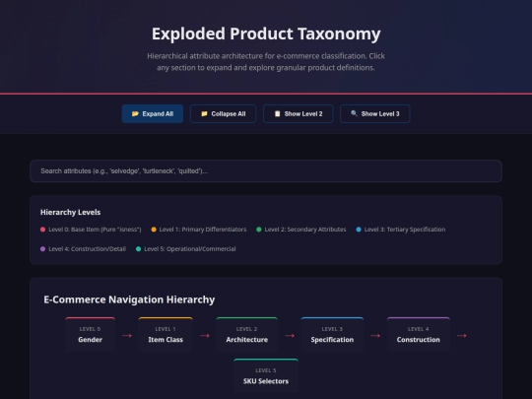Screen dimensions: 532x399
Task: Click the orange Level 1 legend dot
Action: click(x=154, y=230)
